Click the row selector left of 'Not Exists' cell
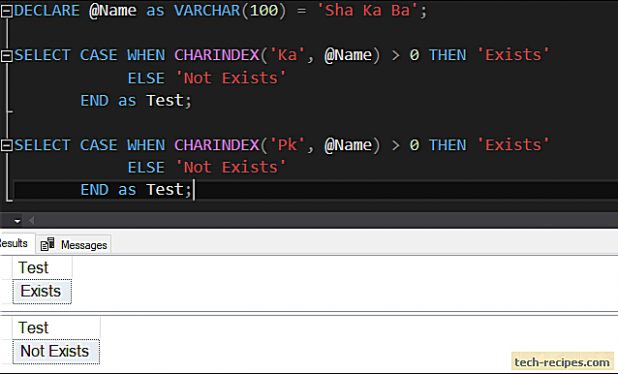 6,352
